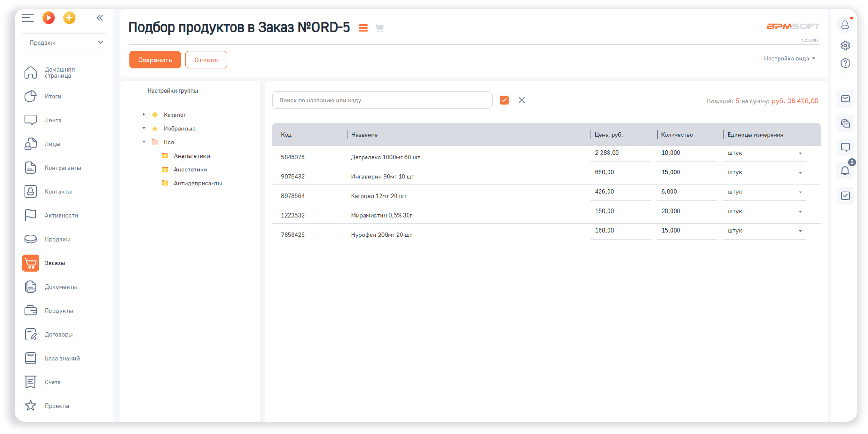Select the Кагоцел 12мг 20 шт name
Image resolution: width=868 pixels, height=434 pixels.
point(378,196)
